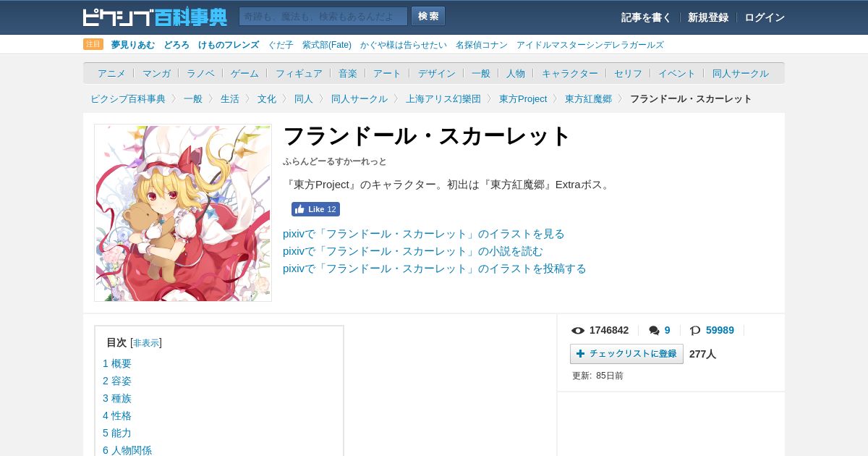
Task: Click the 検索 search button
Action: tap(428, 16)
